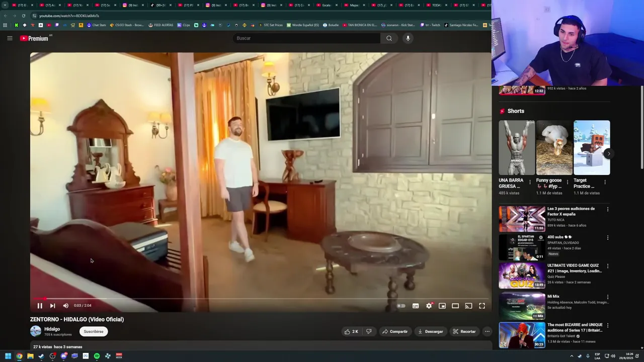Open the Compartir share dialog
Image resolution: width=644 pixels, height=362 pixels.
click(395, 332)
